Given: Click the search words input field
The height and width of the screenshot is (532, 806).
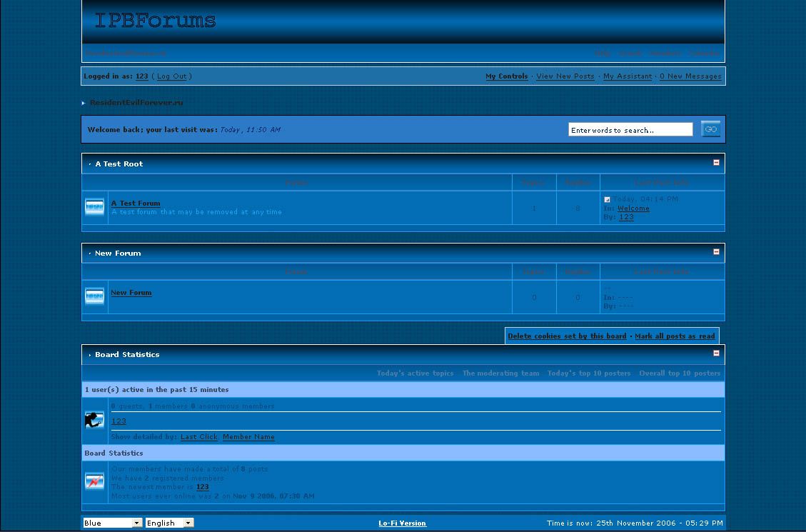Looking at the screenshot, I should (630, 130).
